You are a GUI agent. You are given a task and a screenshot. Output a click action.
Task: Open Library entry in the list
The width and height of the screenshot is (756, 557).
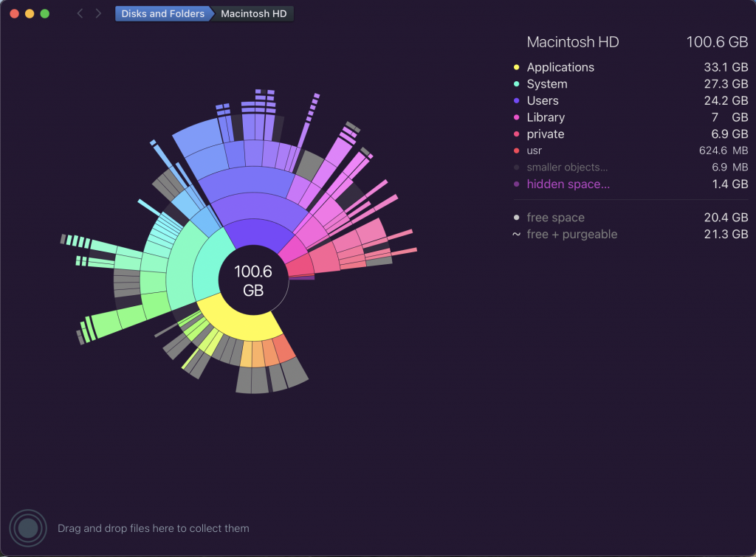pyautogui.click(x=630, y=117)
